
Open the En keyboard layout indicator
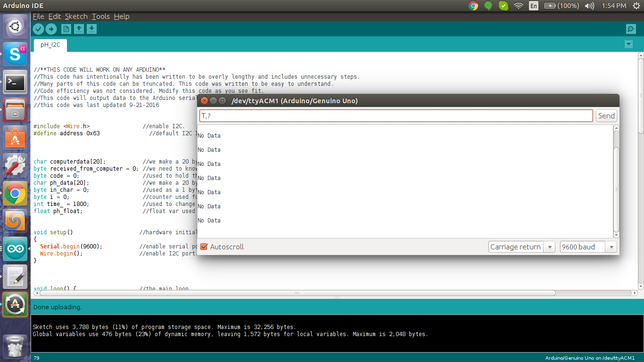pyautogui.click(x=534, y=6)
